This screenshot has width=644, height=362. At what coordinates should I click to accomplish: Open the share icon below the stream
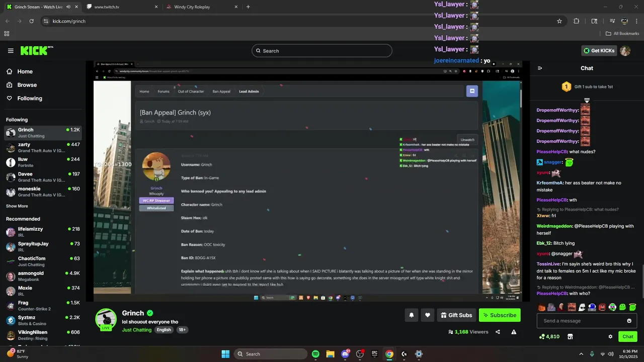498,332
